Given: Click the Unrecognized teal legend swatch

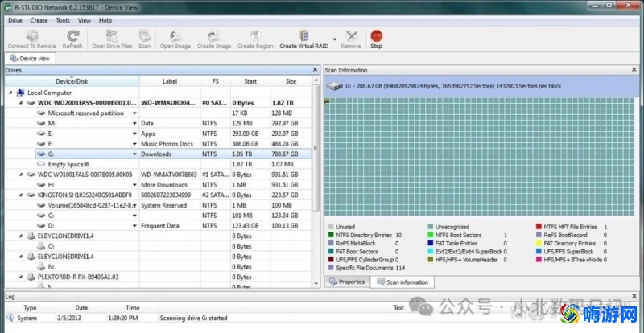Looking at the screenshot, I should [430, 227].
